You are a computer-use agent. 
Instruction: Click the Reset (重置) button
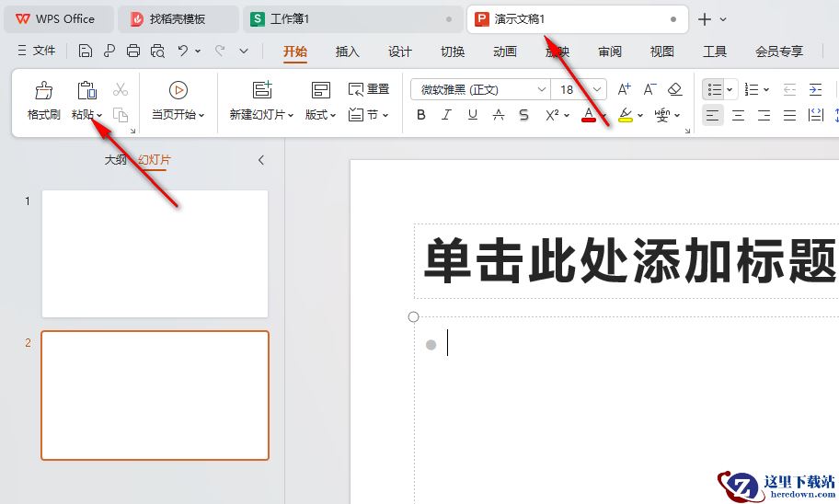[369, 89]
